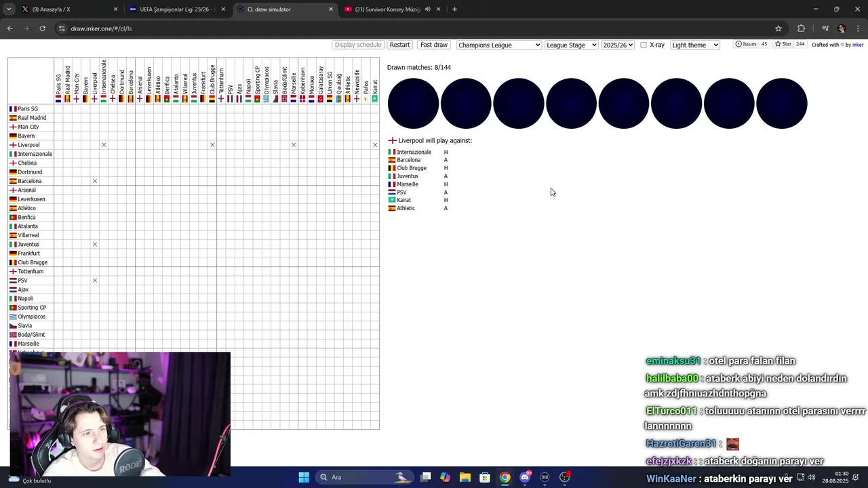Go back in browser history
Screen dimensions: 868x488
(9, 28)
